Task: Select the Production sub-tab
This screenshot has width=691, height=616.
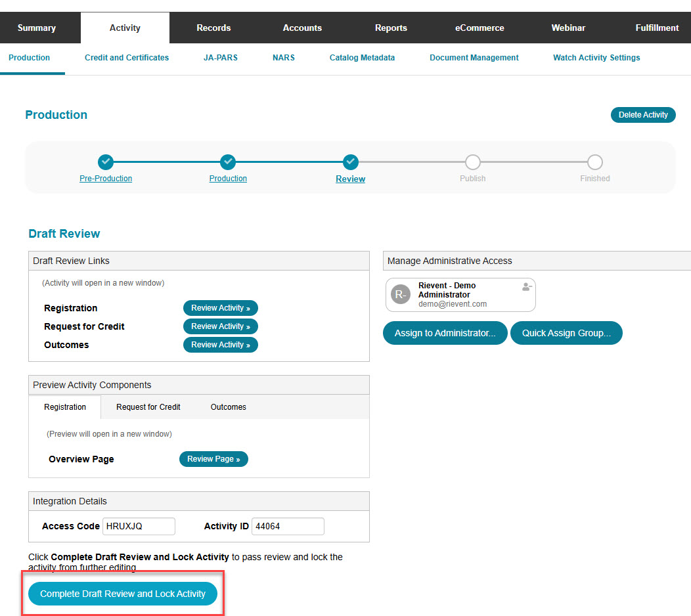Action: click(x=29, y=58)
